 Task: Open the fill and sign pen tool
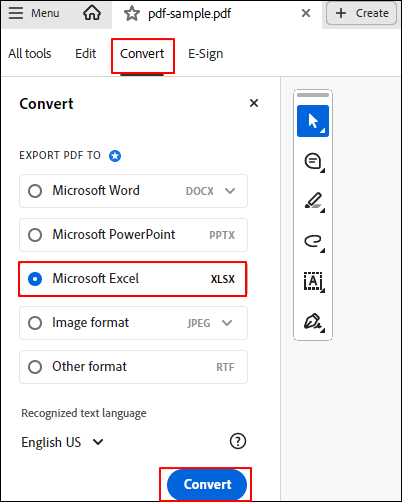(314, 322)
